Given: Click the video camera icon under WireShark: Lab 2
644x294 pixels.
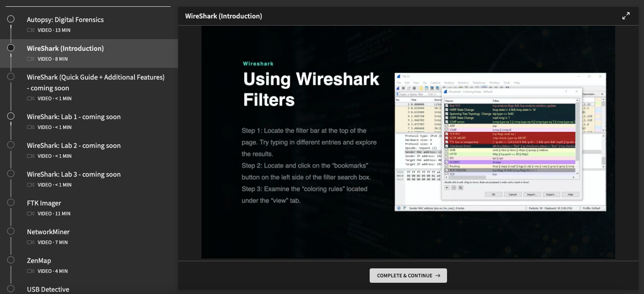Looking at the screenshot, I should [31, 156].
